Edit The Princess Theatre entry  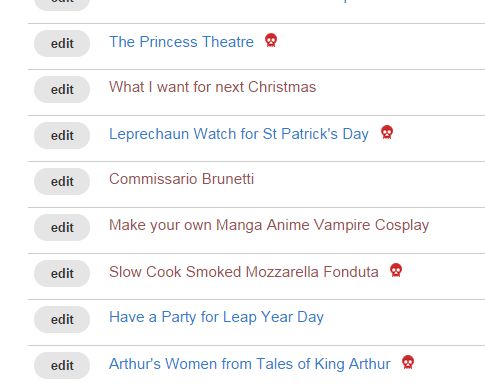click(x=62, y=43)
